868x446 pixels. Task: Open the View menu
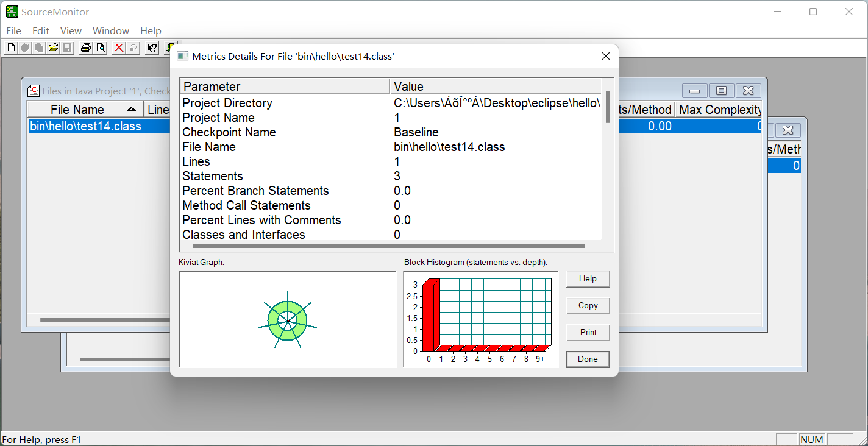71,30
